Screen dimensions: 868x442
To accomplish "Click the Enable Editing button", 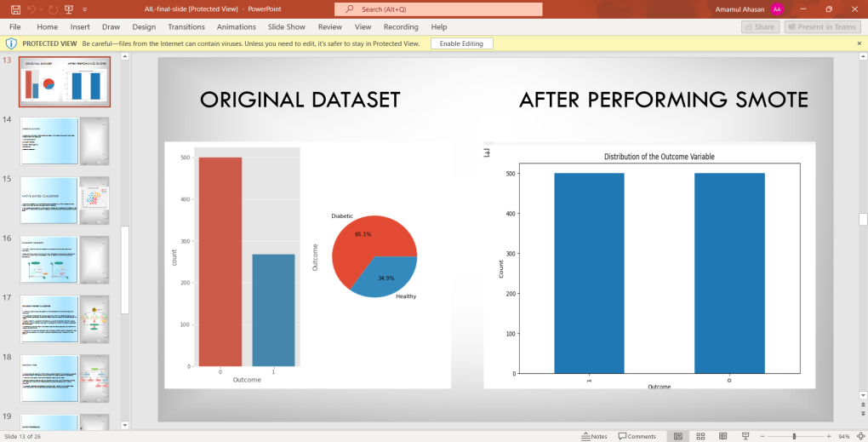I will 461,43.
